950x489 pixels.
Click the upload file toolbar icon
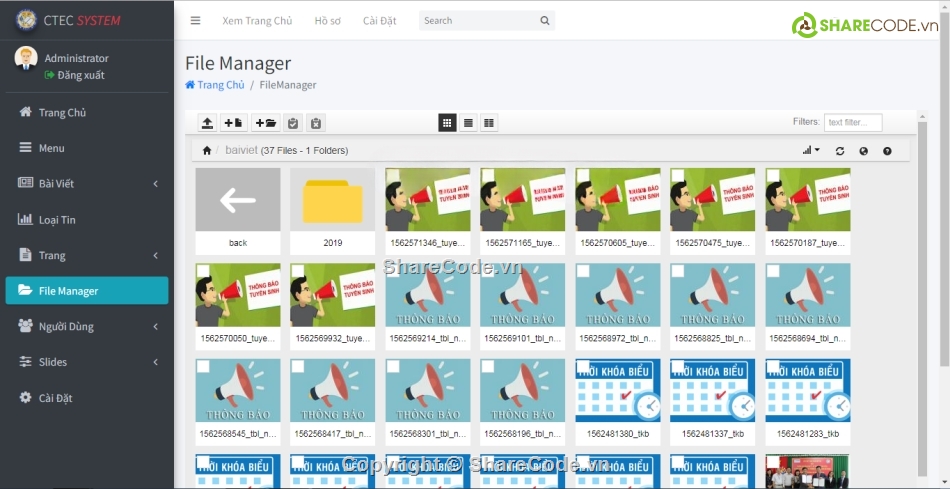(x=207, y=123)
